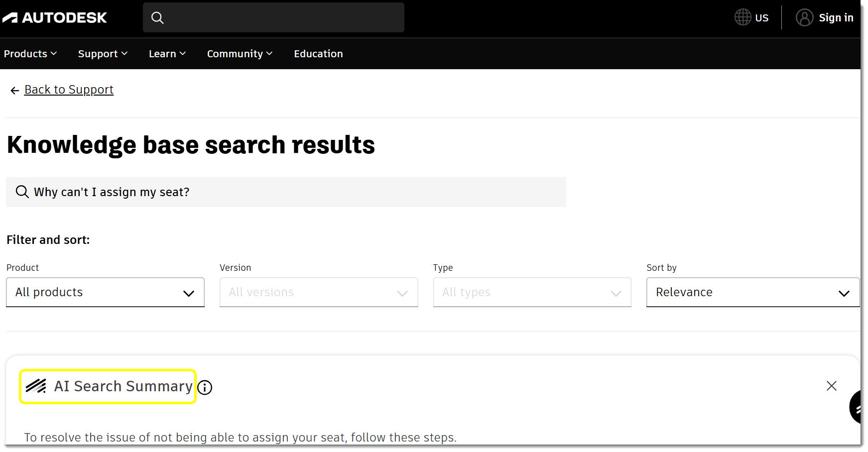Expand the Support menu

click(103, 54)
